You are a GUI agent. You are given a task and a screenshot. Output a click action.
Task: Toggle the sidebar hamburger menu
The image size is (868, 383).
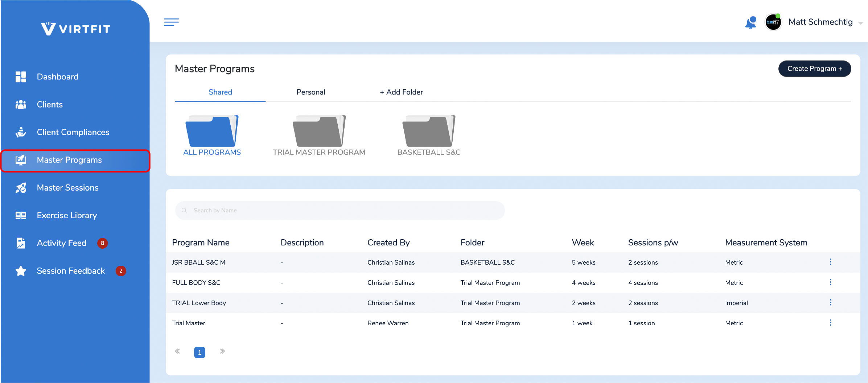(171, 22)
